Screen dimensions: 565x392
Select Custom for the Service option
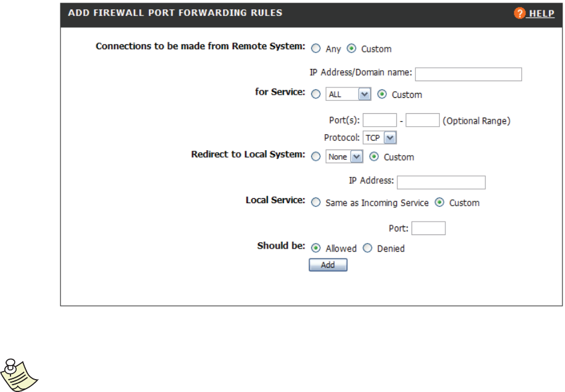(x=381, y=94)
